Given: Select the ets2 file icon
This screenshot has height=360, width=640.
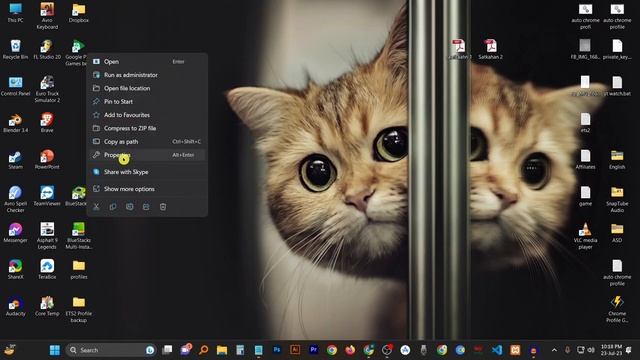Looking at the screenshot, I should [585, 123].
